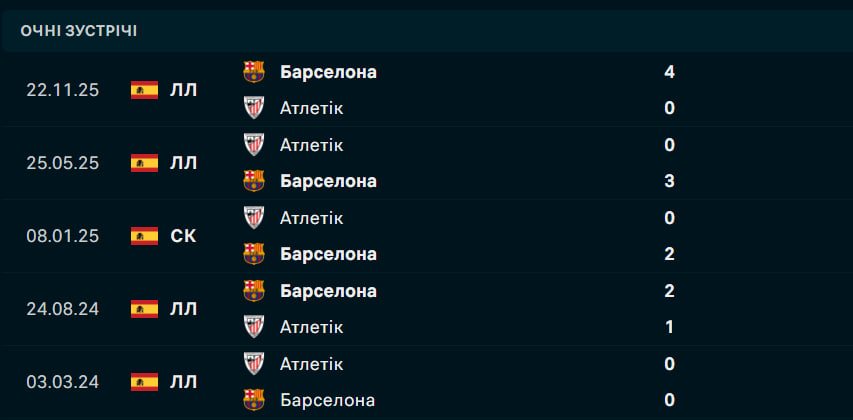The width and height of the screenshot is (853, 420).
Task: Click Barcelona crest in 22.11.25 match
Action: (254, 71)
